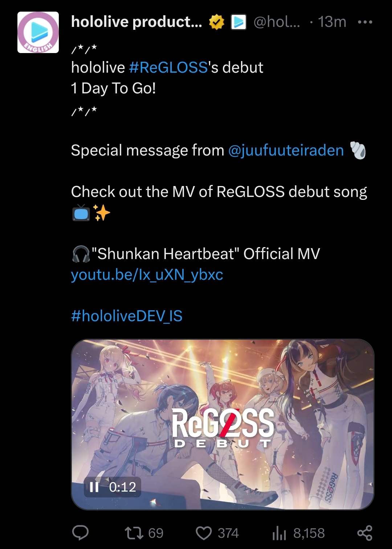Share the tweet via share icon

[365, 533]
